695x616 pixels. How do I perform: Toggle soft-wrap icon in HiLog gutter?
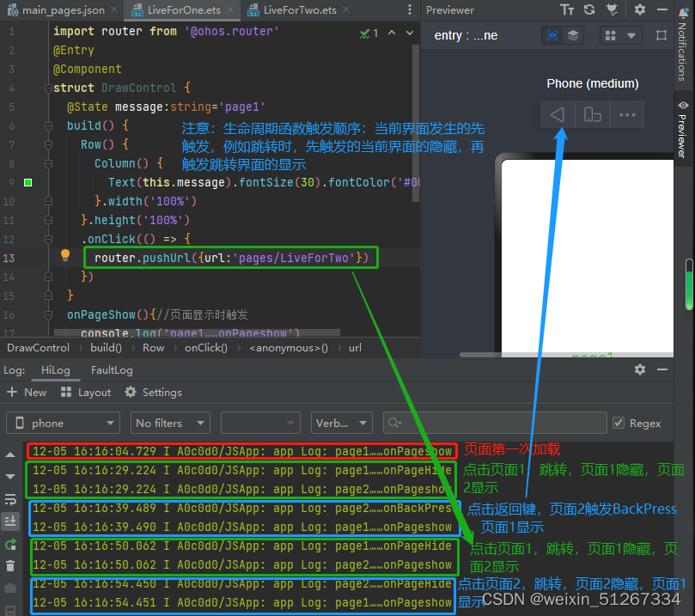[x=11, y=500]
